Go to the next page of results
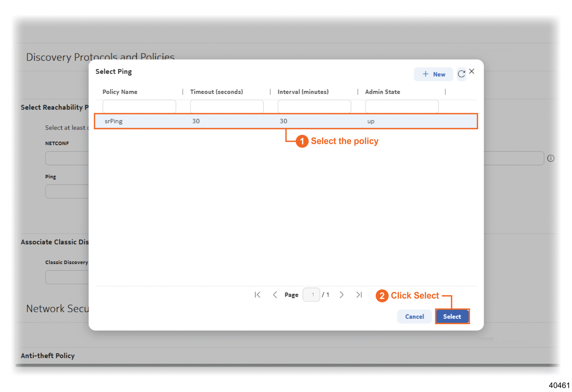Viewport: 572px width, 392px height. (341, 295)
